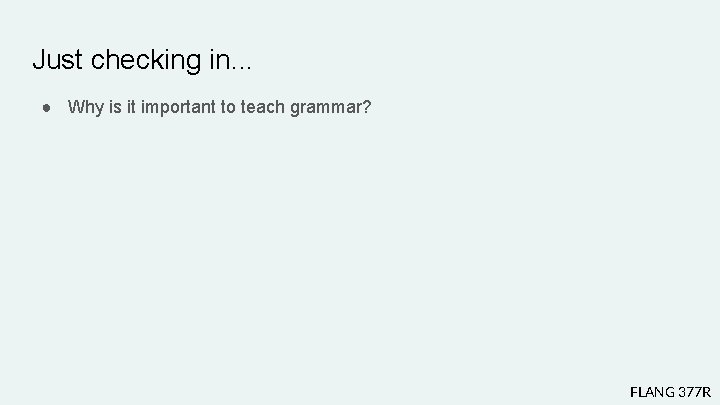
Task: Click the FLANG 377R footer label
Action: point(670,392)
